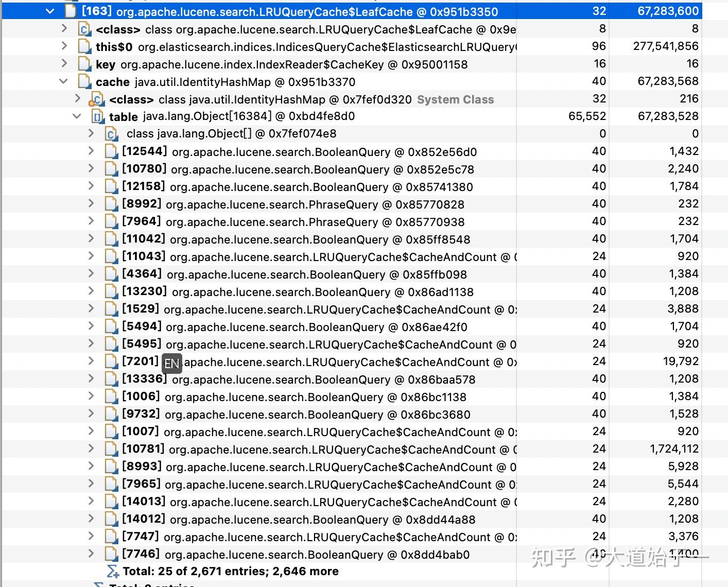Click the object icon for [1529] CacheAndCount
The image size is (728, 587).
[111, 309]
